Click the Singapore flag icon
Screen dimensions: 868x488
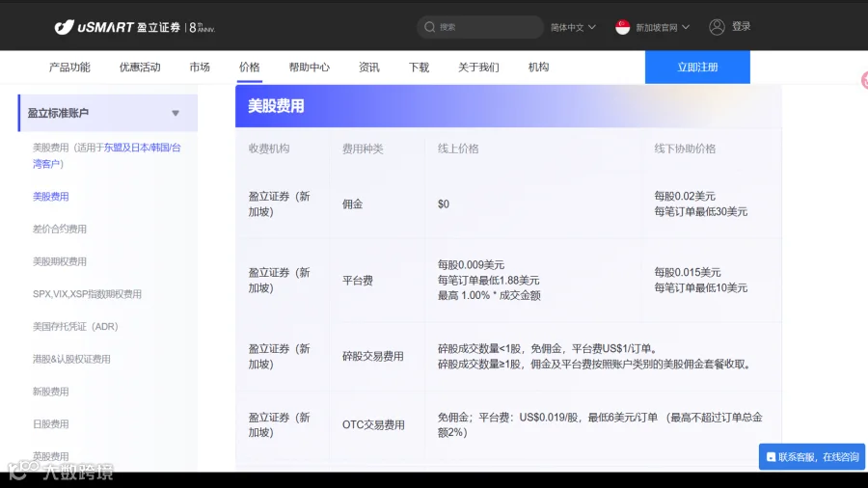(x=622, y=27)
